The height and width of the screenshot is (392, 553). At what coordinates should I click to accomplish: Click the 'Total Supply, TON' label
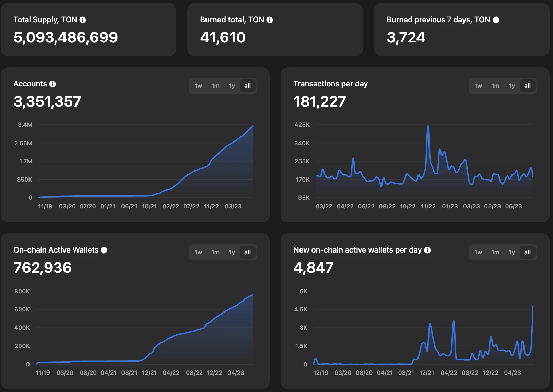coord(45,20)
